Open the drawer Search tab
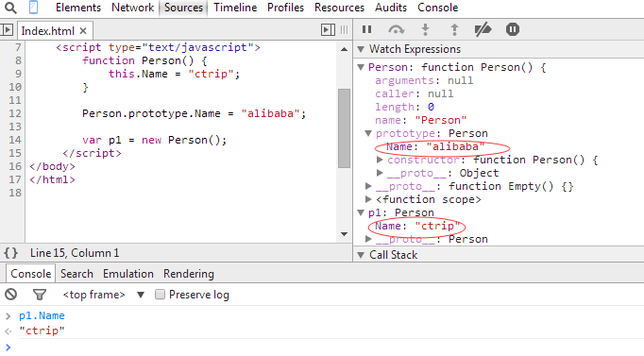 coord(76,274)
